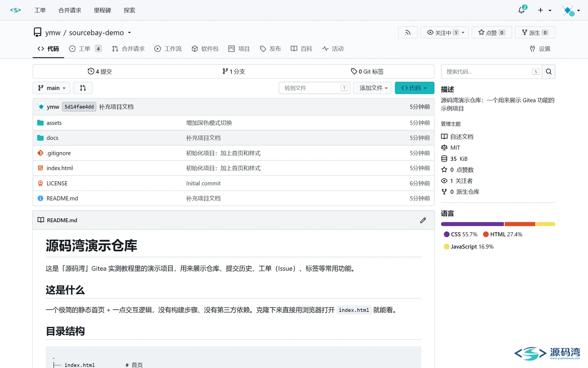Focus the 搜索代码 search field
588x368 pixels.
pyautogui.click(x=492, y=72)
